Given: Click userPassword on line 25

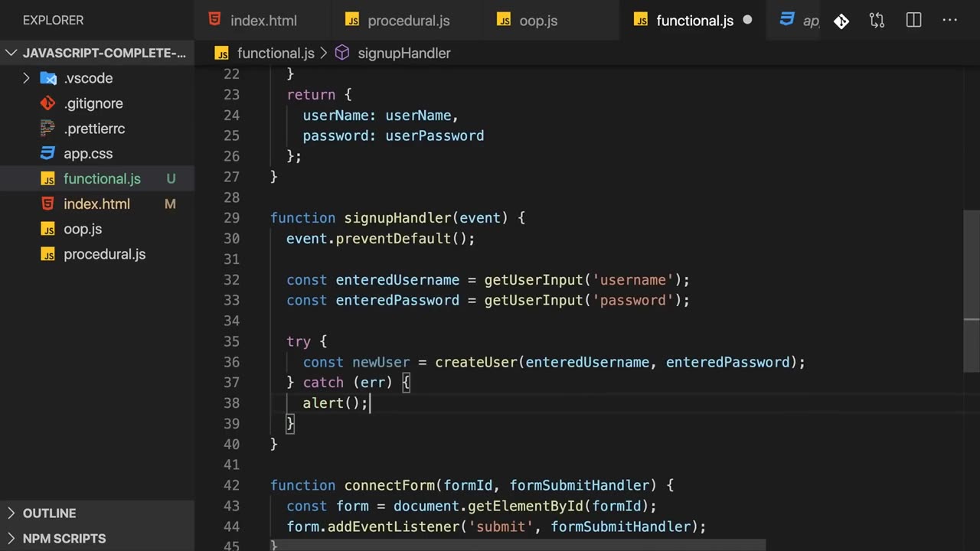Looking at the screenshot, I should [434, 135].
